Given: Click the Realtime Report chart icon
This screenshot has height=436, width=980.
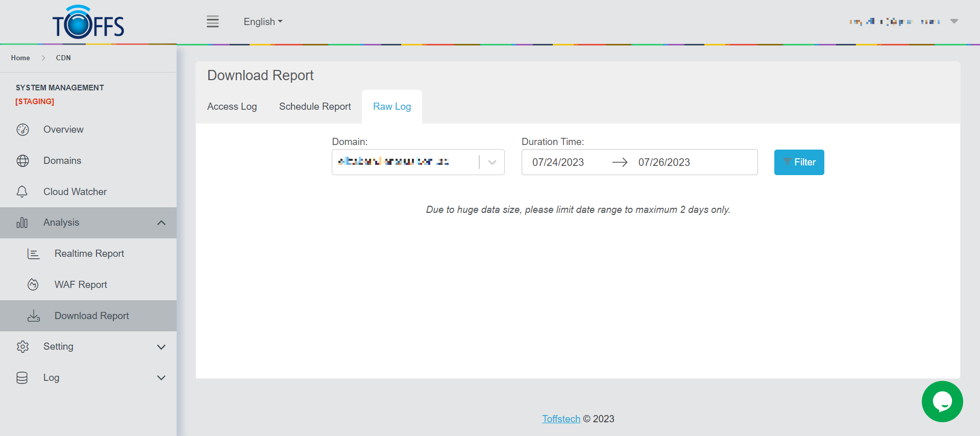Looking at the screenshot, I should coord(33,254).
